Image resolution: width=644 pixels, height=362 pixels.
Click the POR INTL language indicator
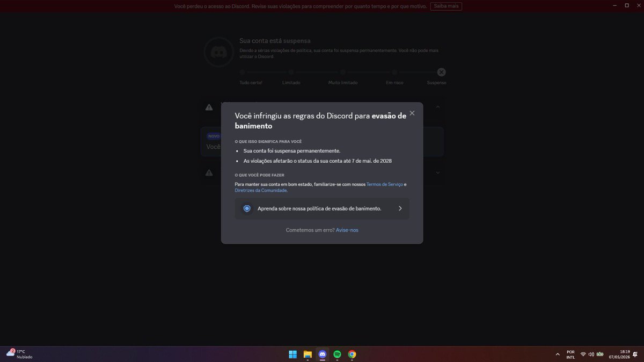pos(570,354)
